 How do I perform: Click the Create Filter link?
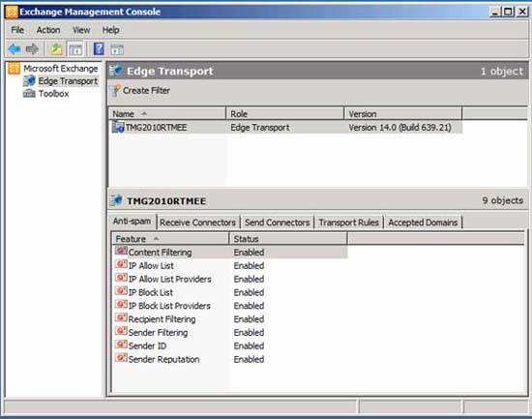coord(146,91)
